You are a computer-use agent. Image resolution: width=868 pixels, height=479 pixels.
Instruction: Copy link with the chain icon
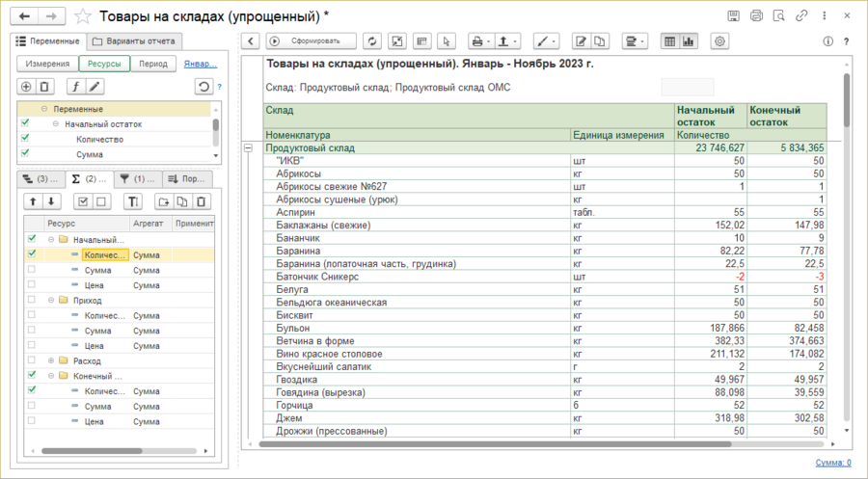tap(801, 16)
